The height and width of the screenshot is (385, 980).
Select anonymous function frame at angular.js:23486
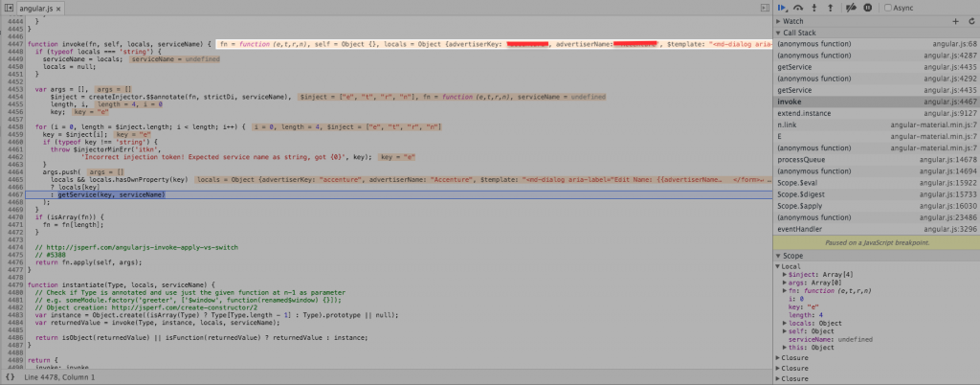[x=877, y=217]
